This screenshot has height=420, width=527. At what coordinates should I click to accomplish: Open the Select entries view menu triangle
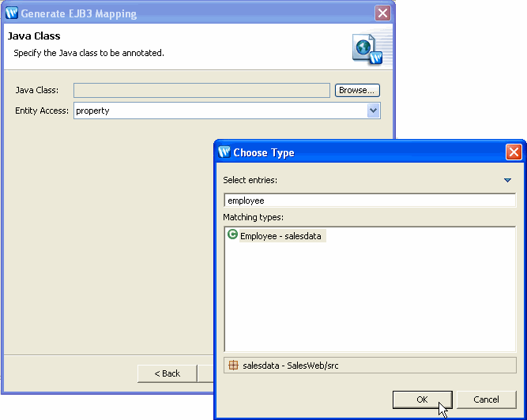click(x=507, y=180)
